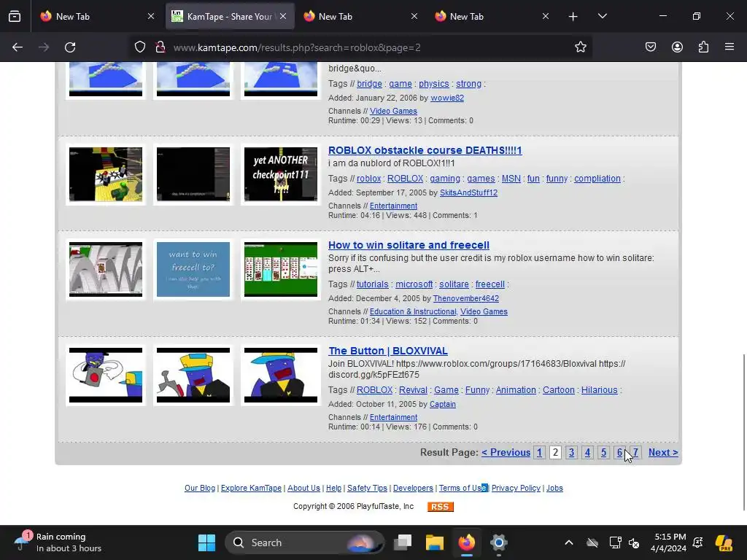Open the Windows Start menu
Image resolution: width=747 pixels, height=560 pixels.
click(x=206, y=542)
